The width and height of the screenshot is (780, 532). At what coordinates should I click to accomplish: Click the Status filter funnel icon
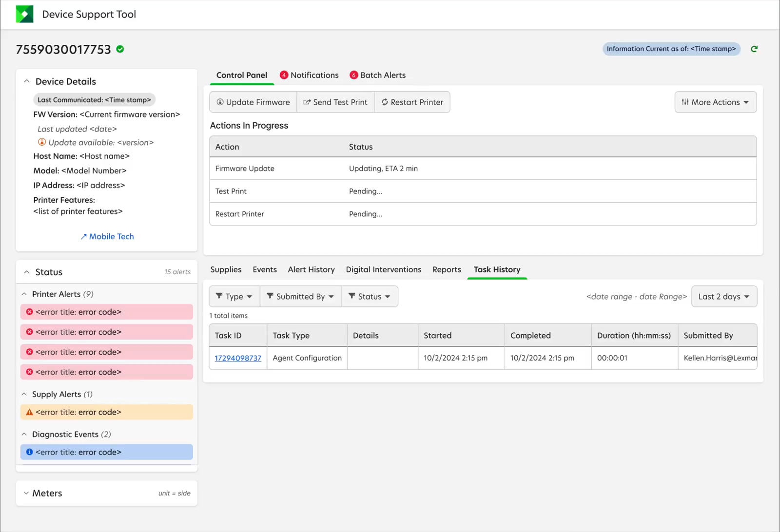pyautogui.click(x=352, y=296)
